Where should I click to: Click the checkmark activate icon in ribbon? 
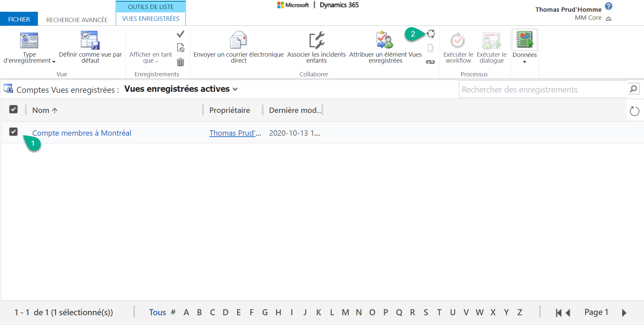[180, 34]
